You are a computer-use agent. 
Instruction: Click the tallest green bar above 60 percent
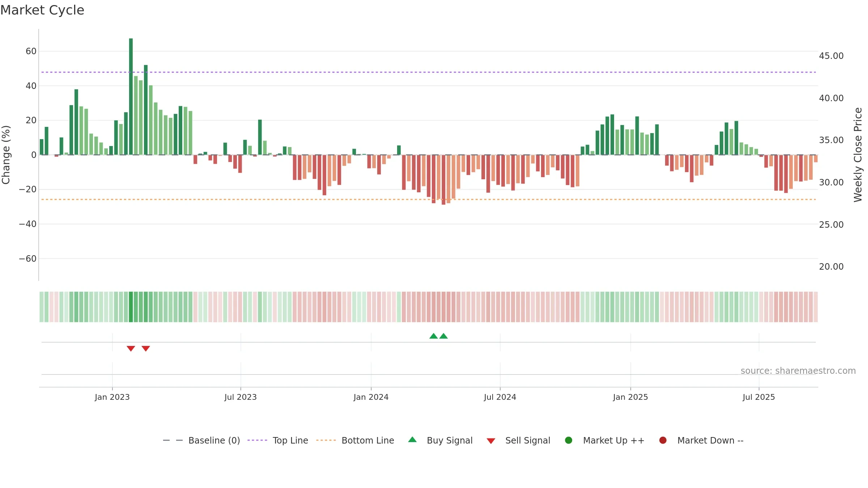tap(131, 97)
